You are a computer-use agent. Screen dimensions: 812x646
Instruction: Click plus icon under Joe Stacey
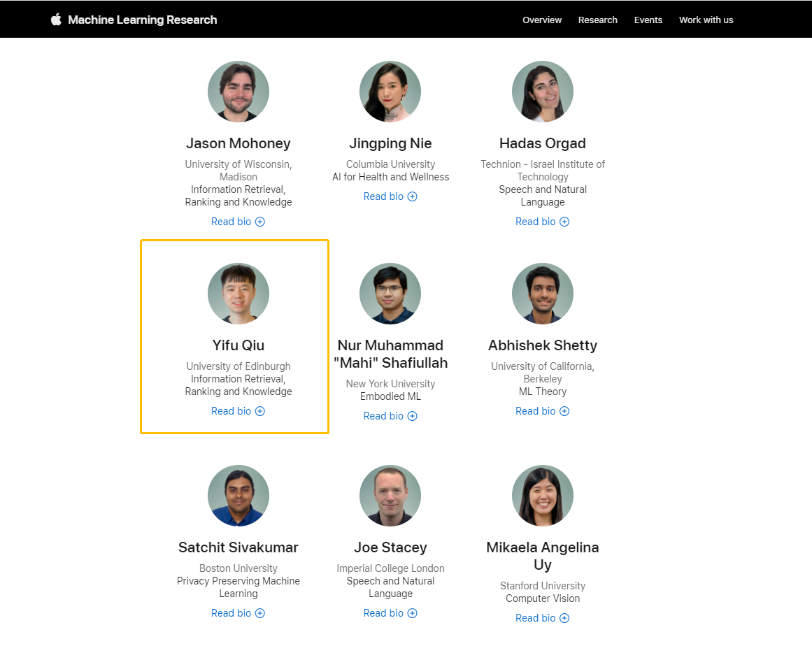pyautogui.click(x=412, y=613)
